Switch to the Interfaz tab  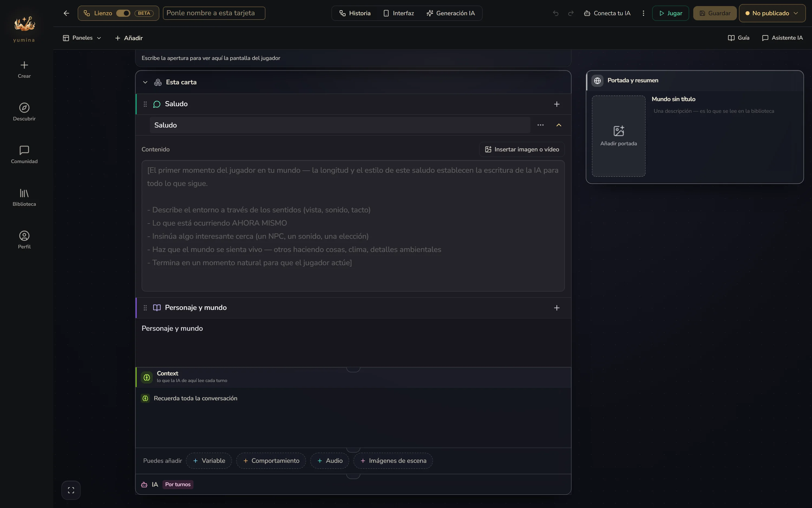399,13
